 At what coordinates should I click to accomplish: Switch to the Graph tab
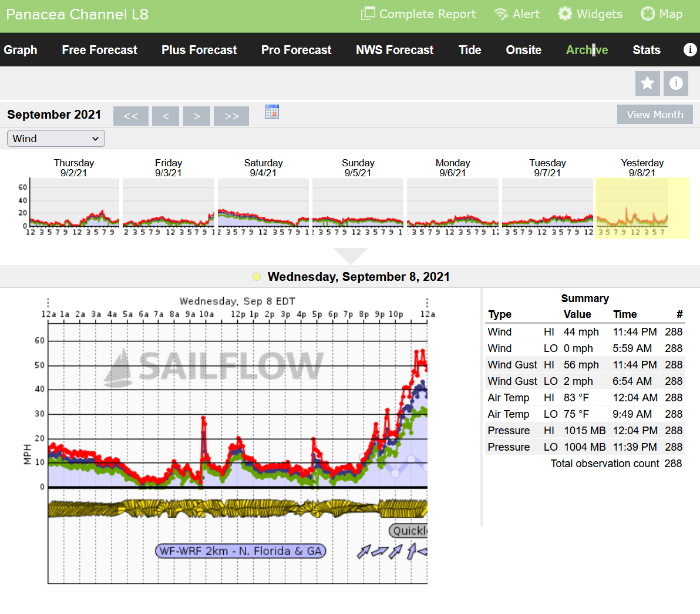[x=21, y=50]
